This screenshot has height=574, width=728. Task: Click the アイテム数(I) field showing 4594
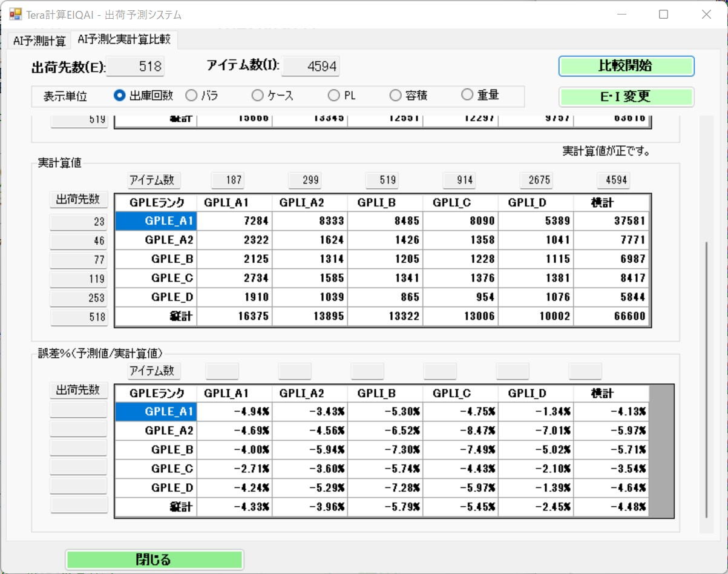(310, 67)
